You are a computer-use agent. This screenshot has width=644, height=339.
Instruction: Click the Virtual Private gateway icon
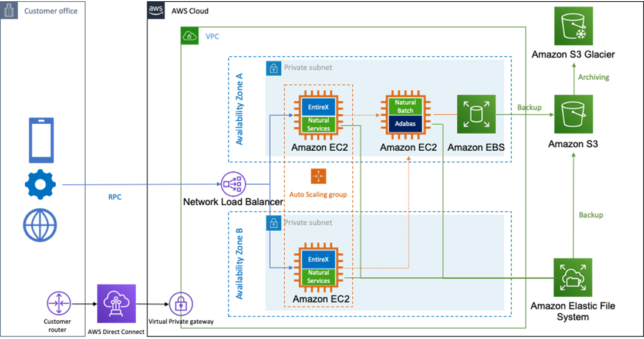pyautogui.click(x=181, y=304)
